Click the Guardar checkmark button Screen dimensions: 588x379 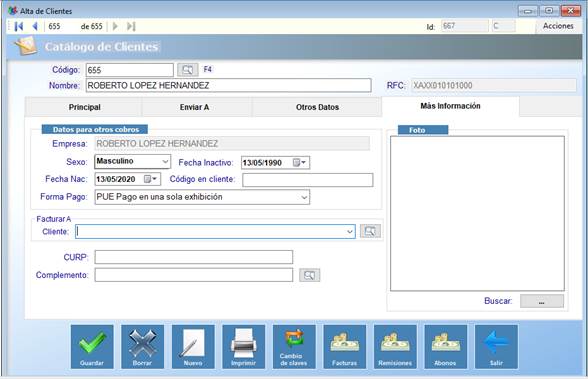pyautogui.click(x=92, y=347)
